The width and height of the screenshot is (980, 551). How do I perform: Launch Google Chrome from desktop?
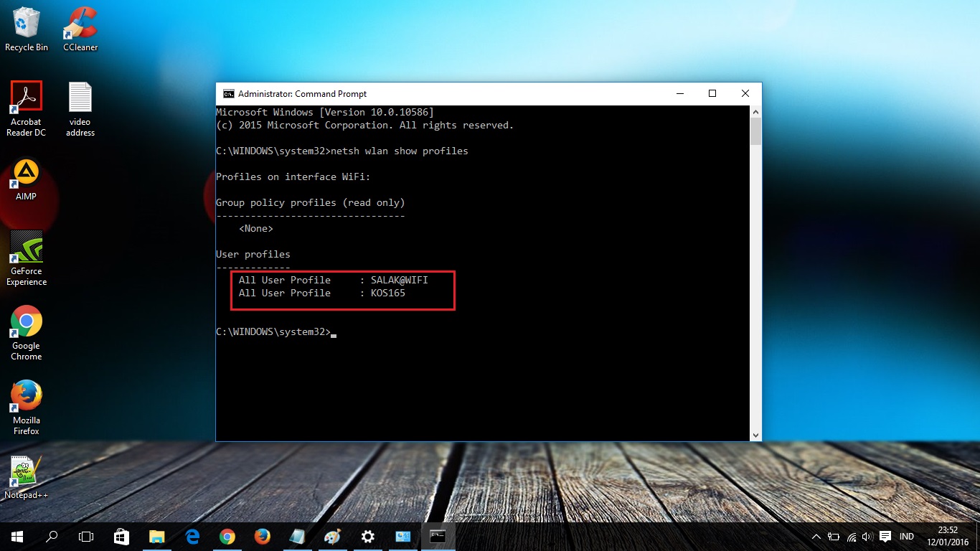[x=27, y=334]
